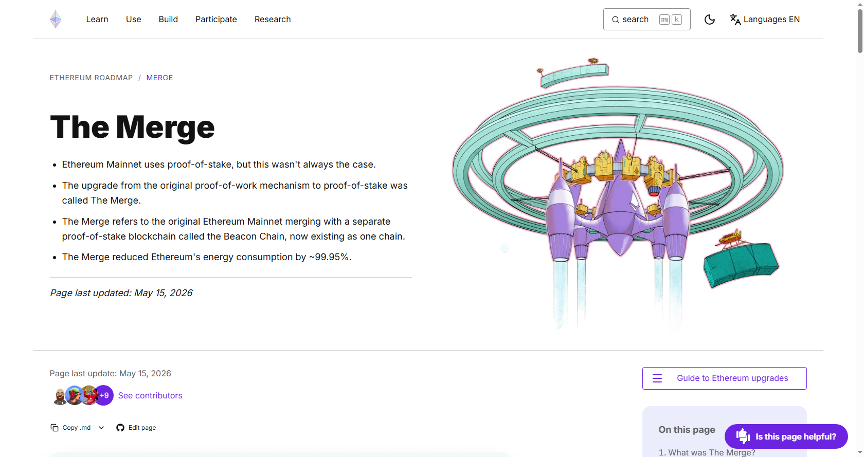Click 'Page last updated: May 15, 2026' italic text
864x458 pixels.
(x=121, y=293)
